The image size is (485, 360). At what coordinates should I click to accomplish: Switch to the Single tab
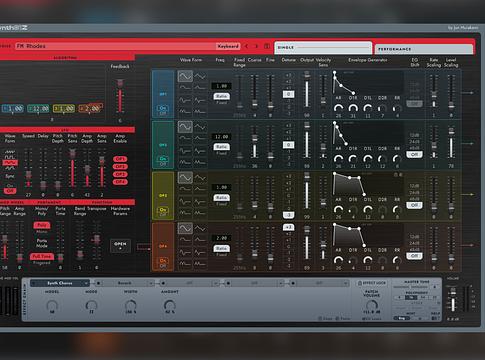(323, 48)
